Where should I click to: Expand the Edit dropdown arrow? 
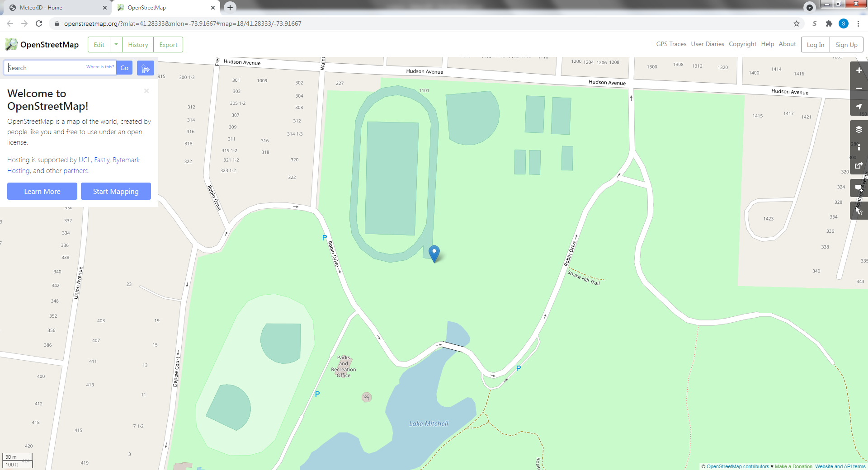116,45
